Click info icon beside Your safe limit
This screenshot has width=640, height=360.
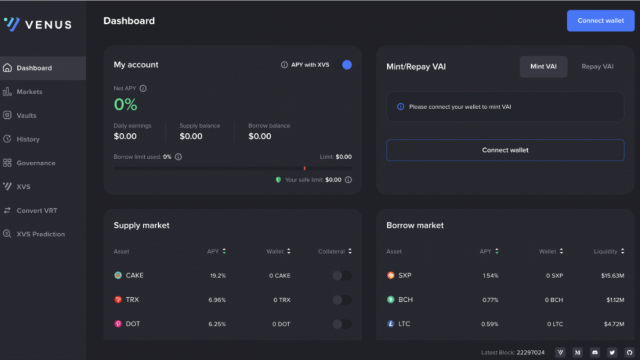pos(348,180)
